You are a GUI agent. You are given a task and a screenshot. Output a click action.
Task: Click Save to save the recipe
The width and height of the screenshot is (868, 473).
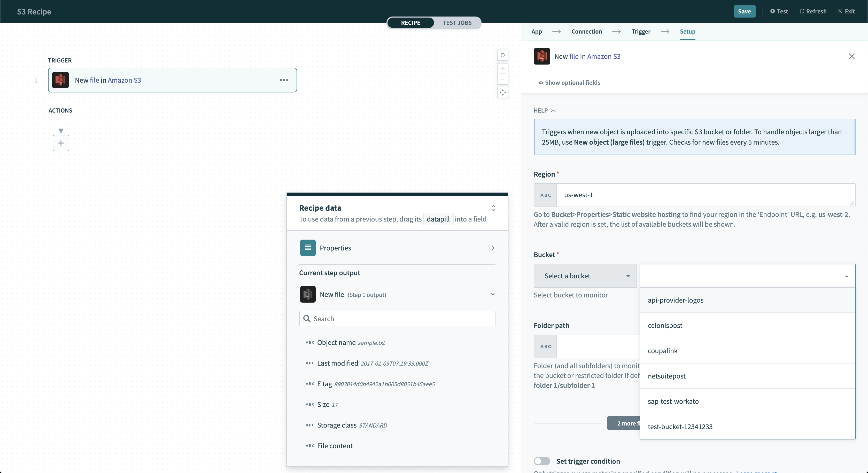[x=745, y=11]
